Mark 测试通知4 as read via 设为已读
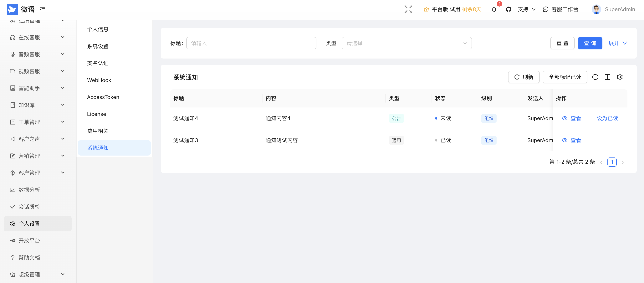Screen dimensions: 644x283 [x=607, y=118]
